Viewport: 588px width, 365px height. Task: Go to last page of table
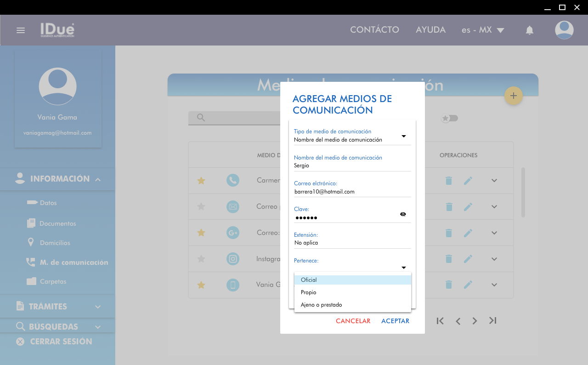coord(492,320)
